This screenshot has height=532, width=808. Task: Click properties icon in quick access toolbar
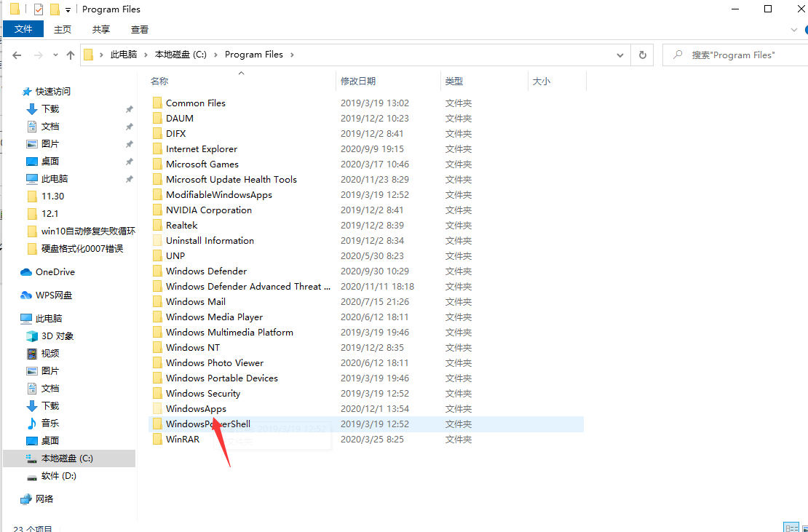tap(39, 9)
